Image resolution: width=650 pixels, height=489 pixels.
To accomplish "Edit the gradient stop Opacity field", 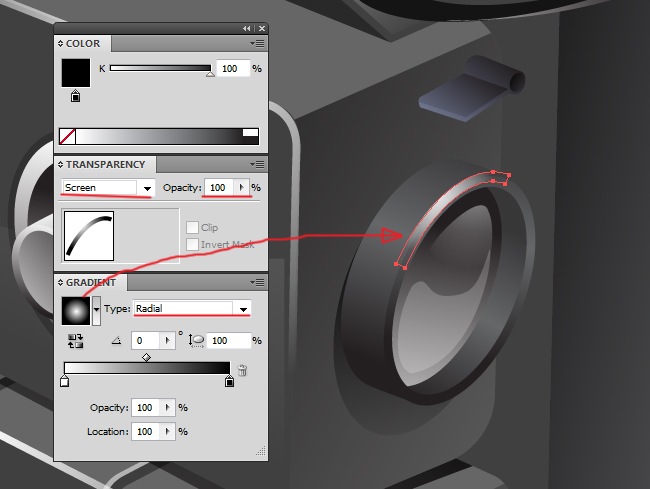I will coord(146,408).
